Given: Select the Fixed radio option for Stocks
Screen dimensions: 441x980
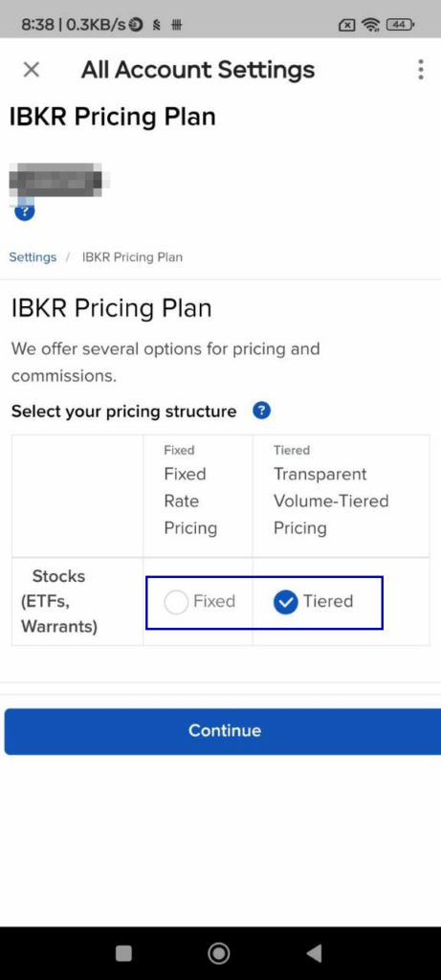Looking at the screenshot, I should (175, 602).
